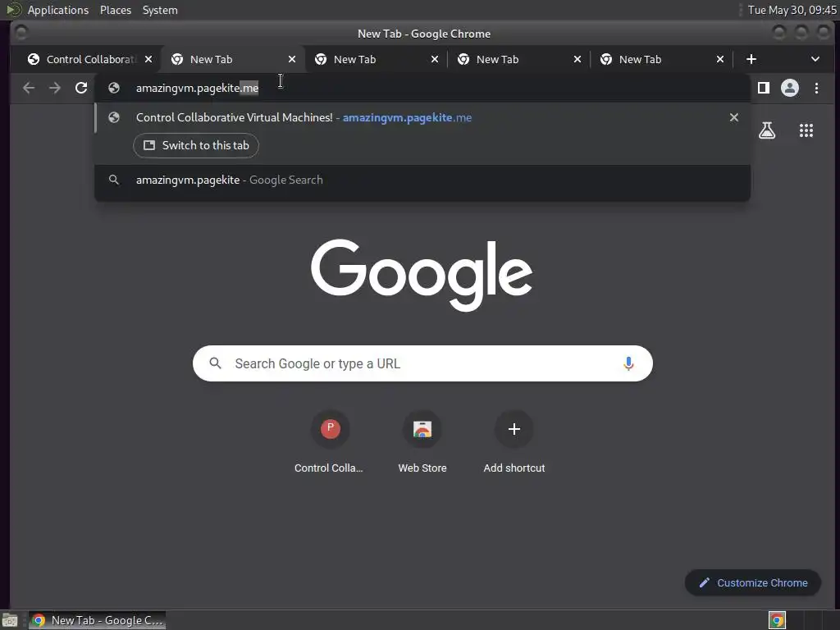
Task: Open the Control Colla... shortcut
Action: click(330, 442)
